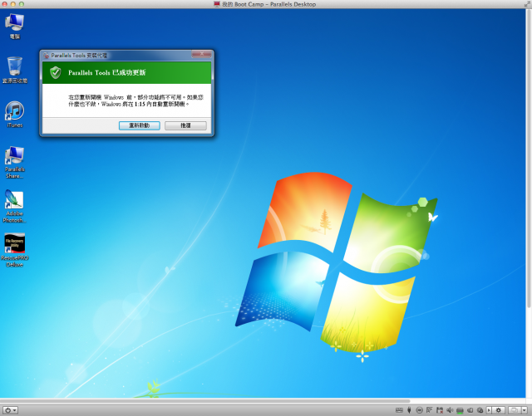Select the Parallels Shared Folders desktop icon
Screen dimensions: 532x416
tap(15, 162)
